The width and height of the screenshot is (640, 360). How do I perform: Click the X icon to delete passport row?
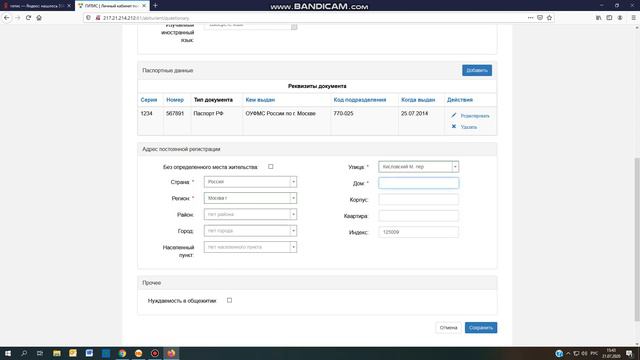pyautogui.click(x=453, y=127)
